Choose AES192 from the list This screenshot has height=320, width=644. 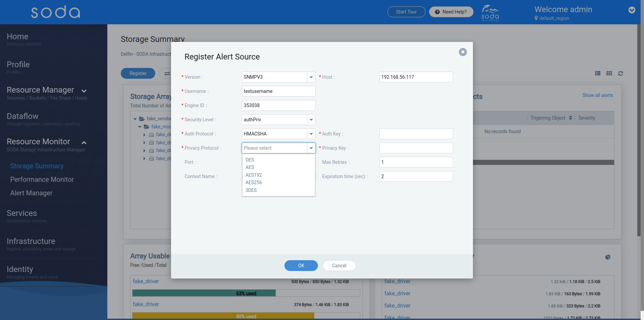coord(279,175)
